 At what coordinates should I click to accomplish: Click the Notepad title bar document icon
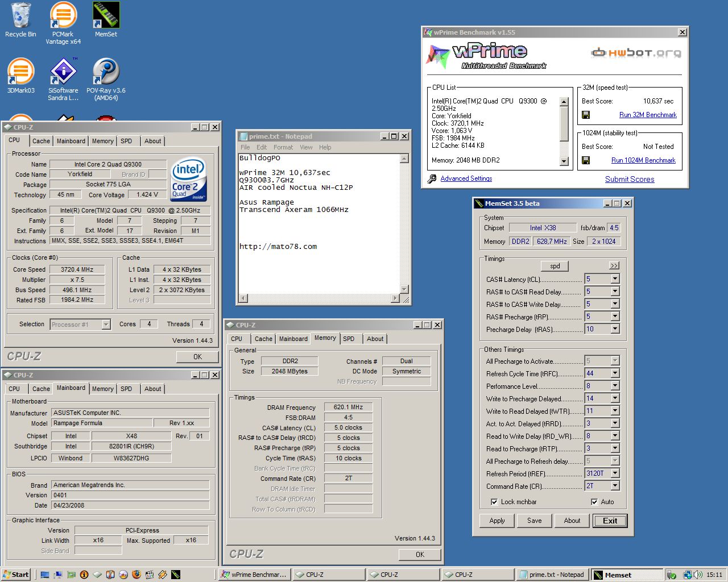pyautogui.click(x=243, y=136)
